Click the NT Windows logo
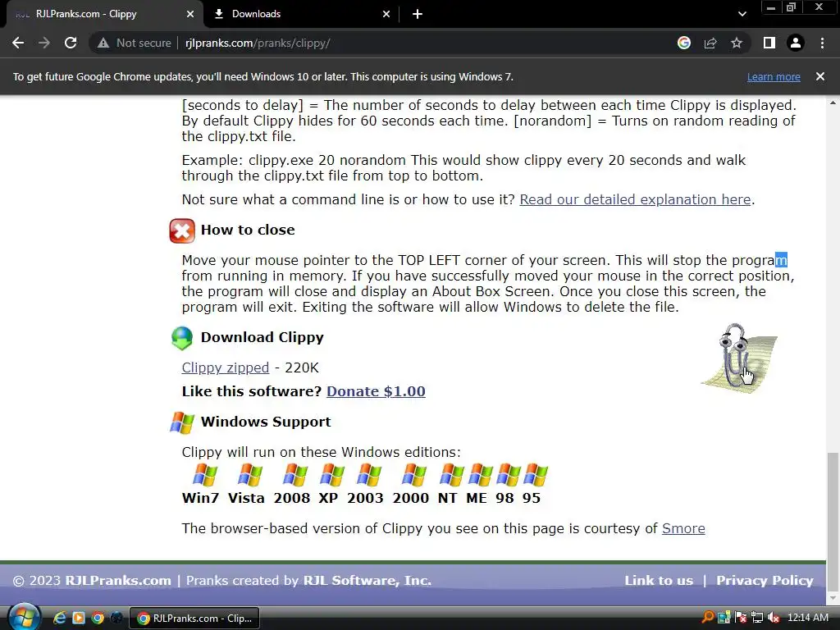The width and height of the screenshot is (840, 630). 452,475
